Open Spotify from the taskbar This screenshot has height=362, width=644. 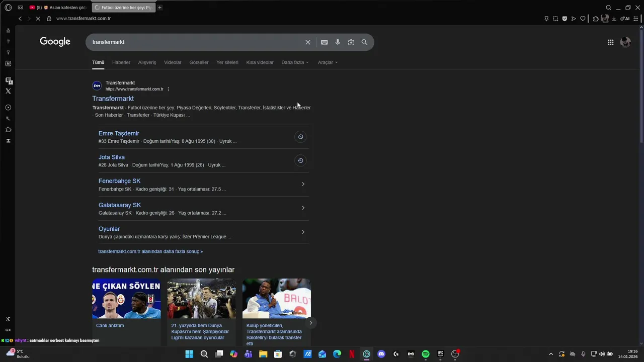tap(426, 354)
